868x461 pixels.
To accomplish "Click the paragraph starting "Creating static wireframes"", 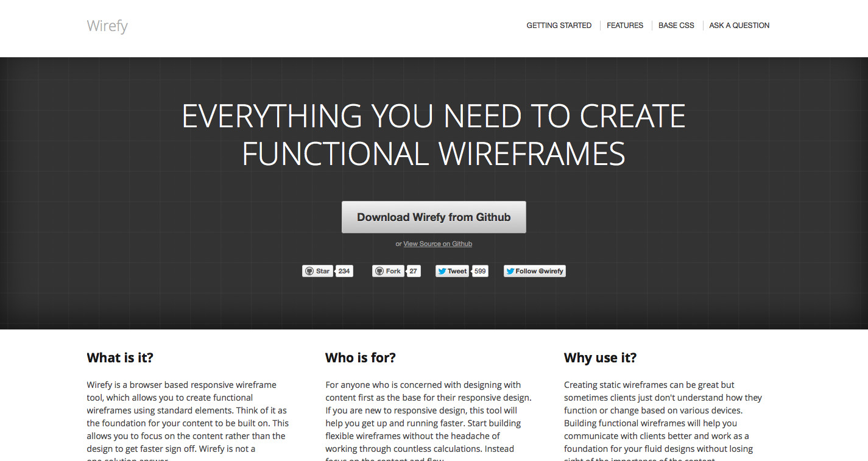I will point(663,417).
